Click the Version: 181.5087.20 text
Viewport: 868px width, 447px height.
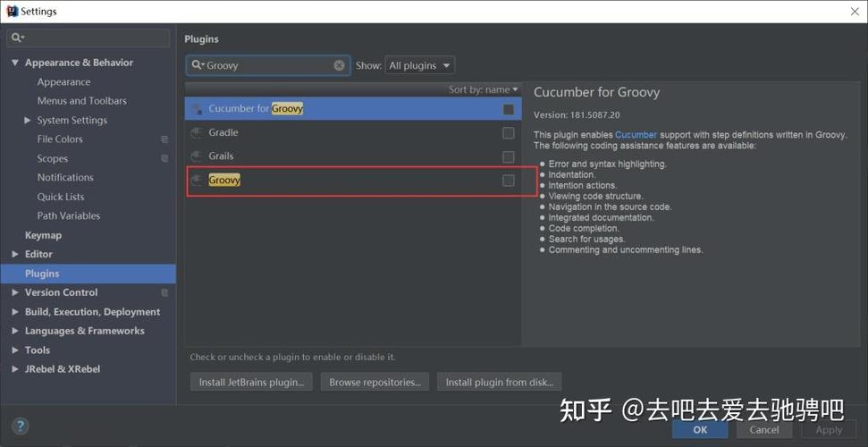coord(577,115)
